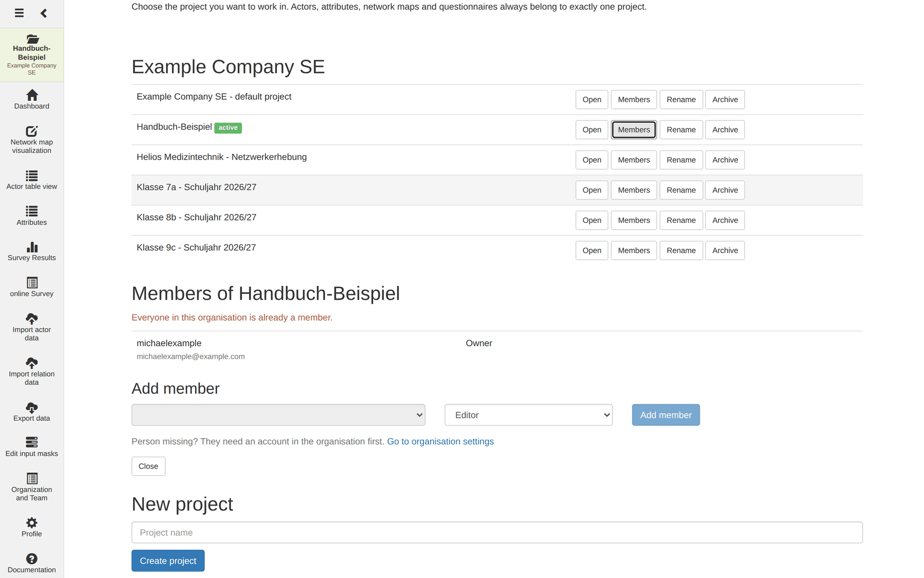Click the green active badge
The image size is (924, 578).
tap(228, 128)
